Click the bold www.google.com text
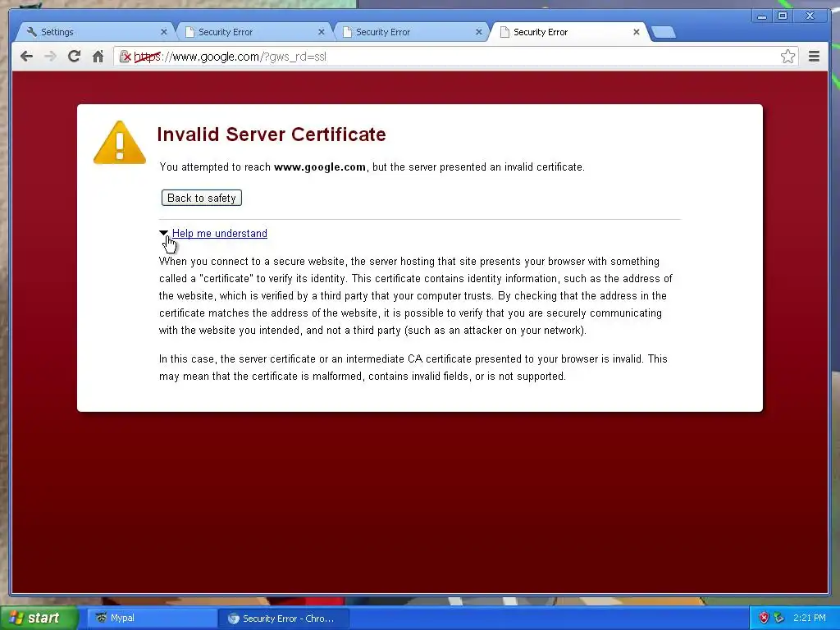 320,167
